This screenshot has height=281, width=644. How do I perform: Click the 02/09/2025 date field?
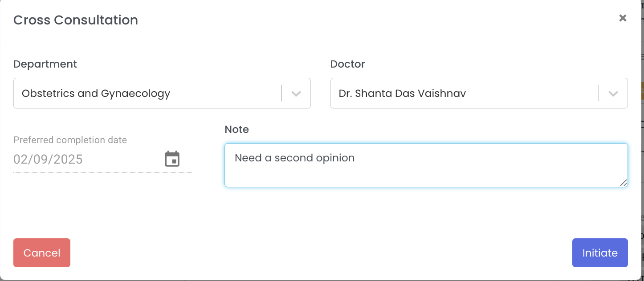tap(48, 159)
